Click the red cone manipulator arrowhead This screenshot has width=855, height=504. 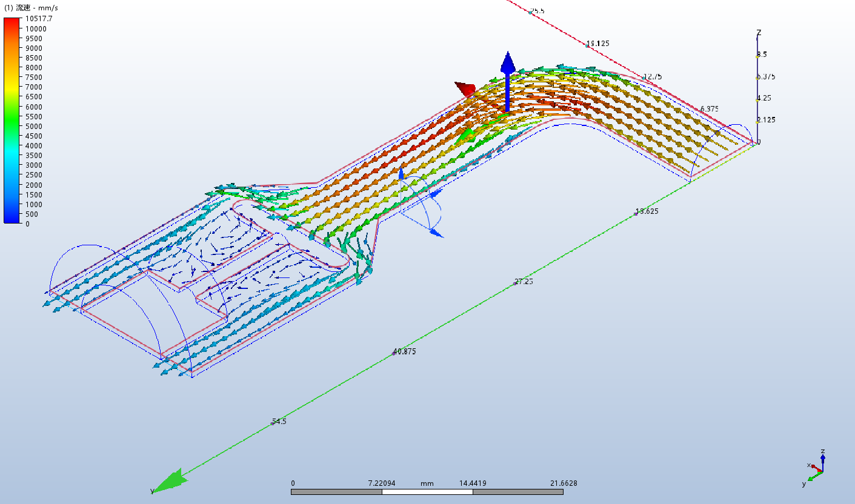click(467, 90)
